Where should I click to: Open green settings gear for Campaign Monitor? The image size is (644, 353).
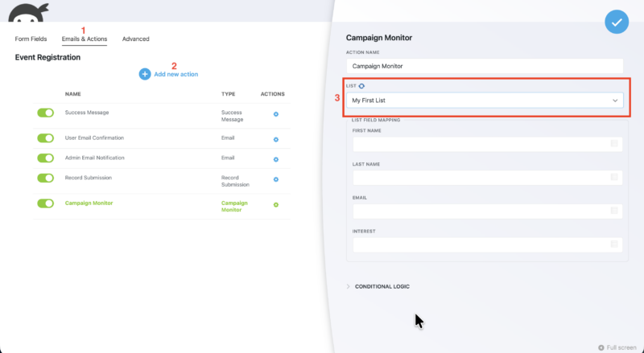(x=276, y=204)
